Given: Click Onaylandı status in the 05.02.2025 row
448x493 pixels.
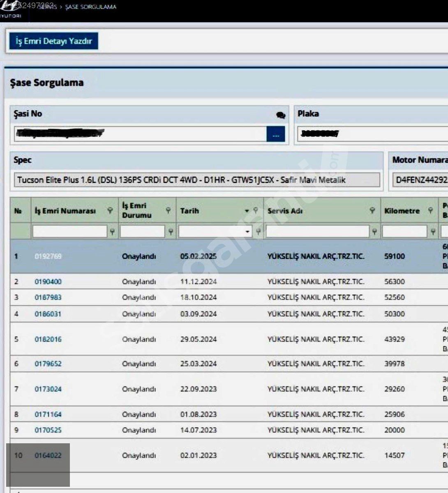Looking at the screenshot, I should coord(139,256).
